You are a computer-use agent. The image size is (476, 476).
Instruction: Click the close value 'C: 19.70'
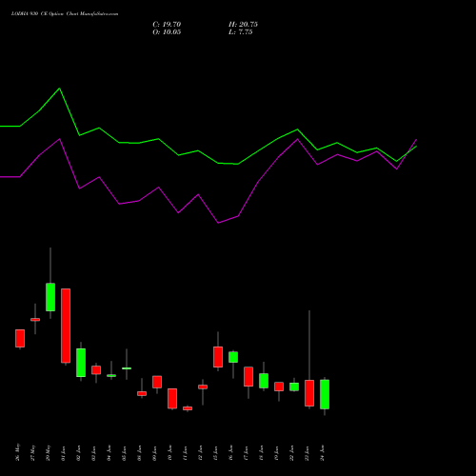point(167,25)
